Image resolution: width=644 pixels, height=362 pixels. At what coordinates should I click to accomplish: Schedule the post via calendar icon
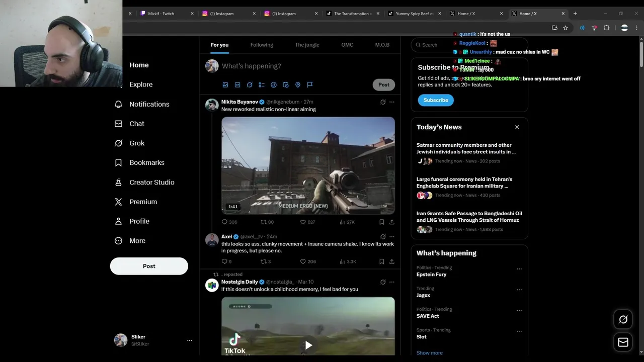coord(286,85)
